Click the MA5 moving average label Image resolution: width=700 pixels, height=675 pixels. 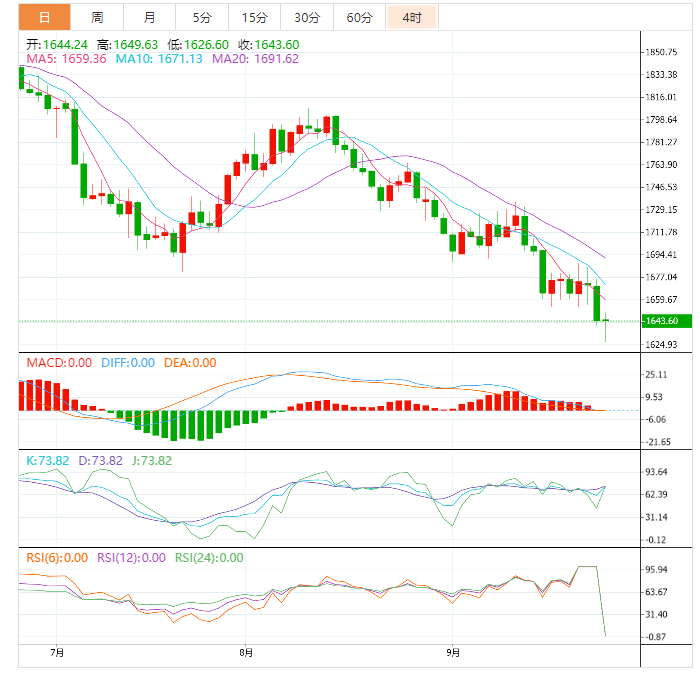pos(66,59)
